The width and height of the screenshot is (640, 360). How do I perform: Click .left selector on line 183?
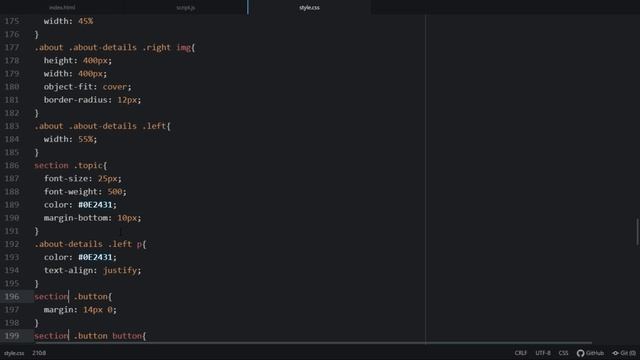[154, 126]
